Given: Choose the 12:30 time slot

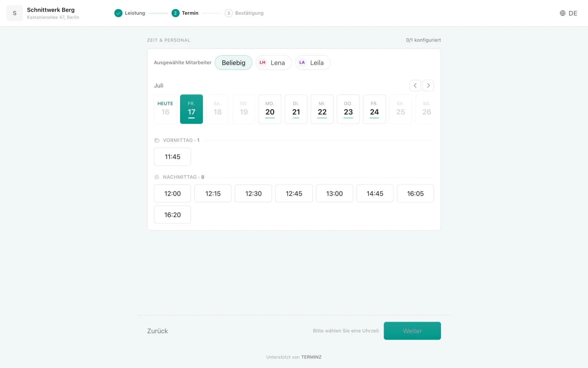Looking at the screenshot, I should 254,194.
